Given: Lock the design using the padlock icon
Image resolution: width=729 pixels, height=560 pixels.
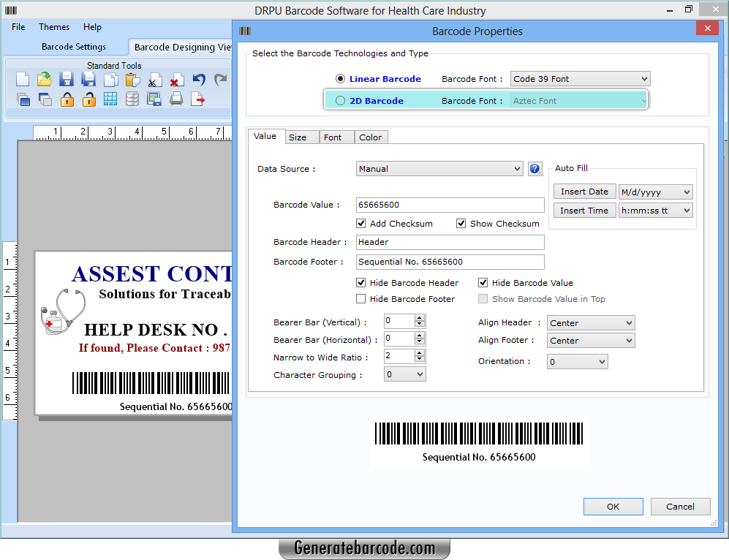Looking at the screenshot, I should click(67, 100).
